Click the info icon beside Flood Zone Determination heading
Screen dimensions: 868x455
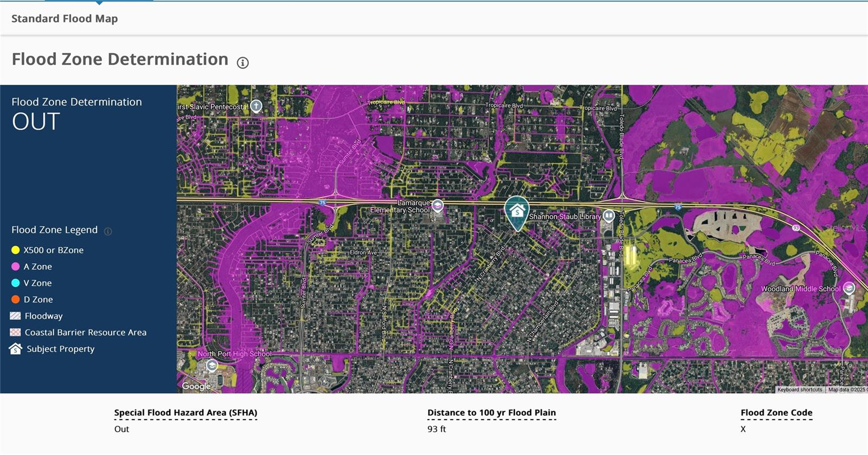pos(242,63)
